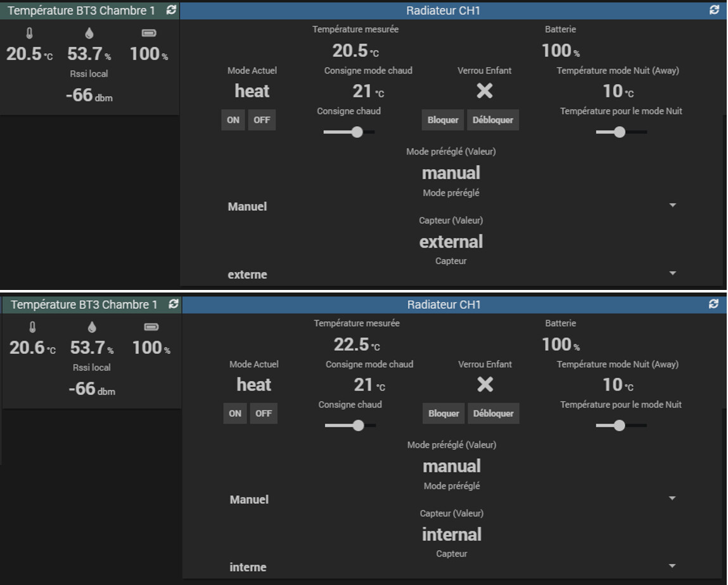Refresh upper Radiateur CH1 widget
The height and width of the screenshot is (585, 728).
point(714,9)
